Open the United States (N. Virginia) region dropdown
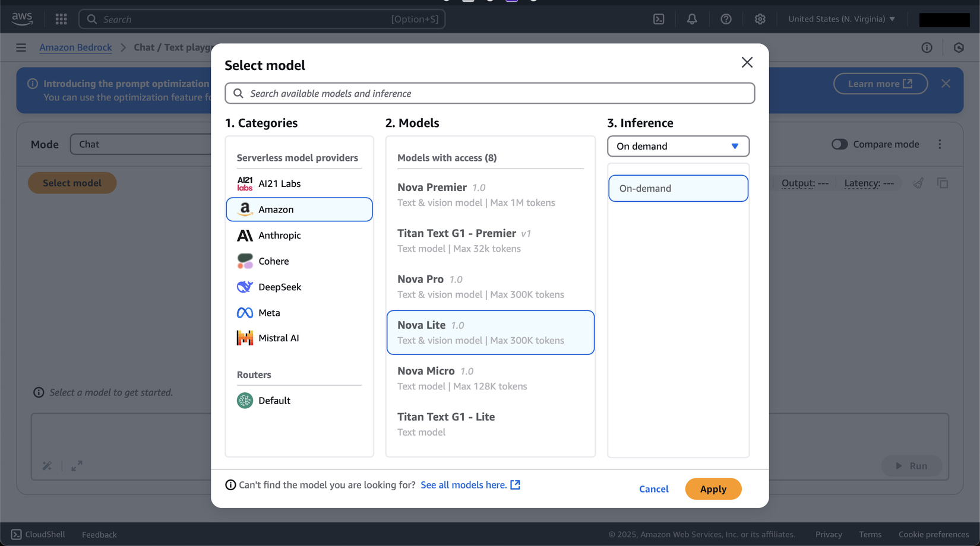The height and width of the screenshot is (546, 980). point(842,19)
